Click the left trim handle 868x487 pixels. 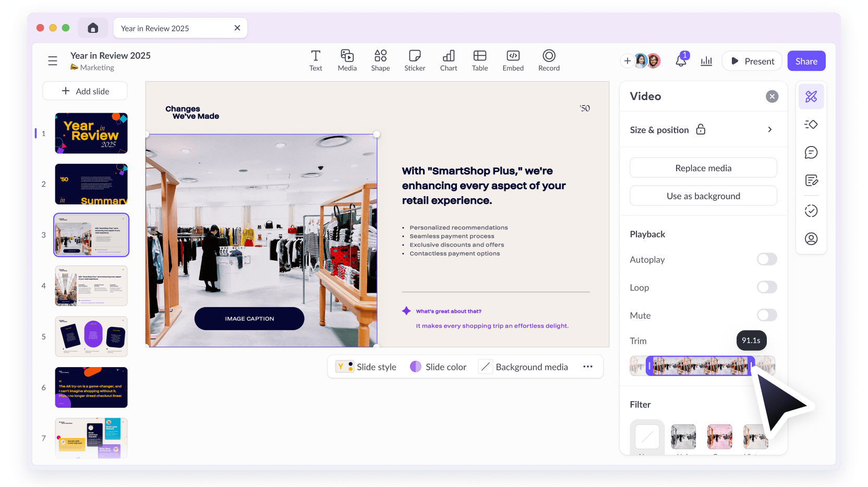pyautogui.click(x=649, y=366)
